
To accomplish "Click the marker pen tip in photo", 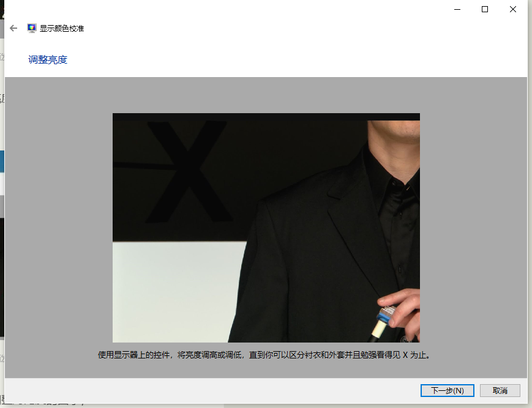I will point(376,332).
